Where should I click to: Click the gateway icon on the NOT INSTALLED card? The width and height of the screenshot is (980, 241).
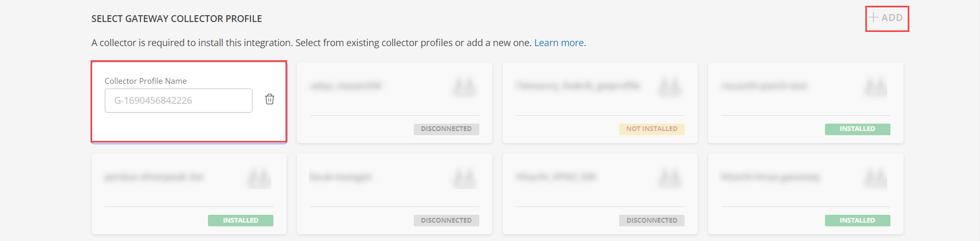pos(669,87)
